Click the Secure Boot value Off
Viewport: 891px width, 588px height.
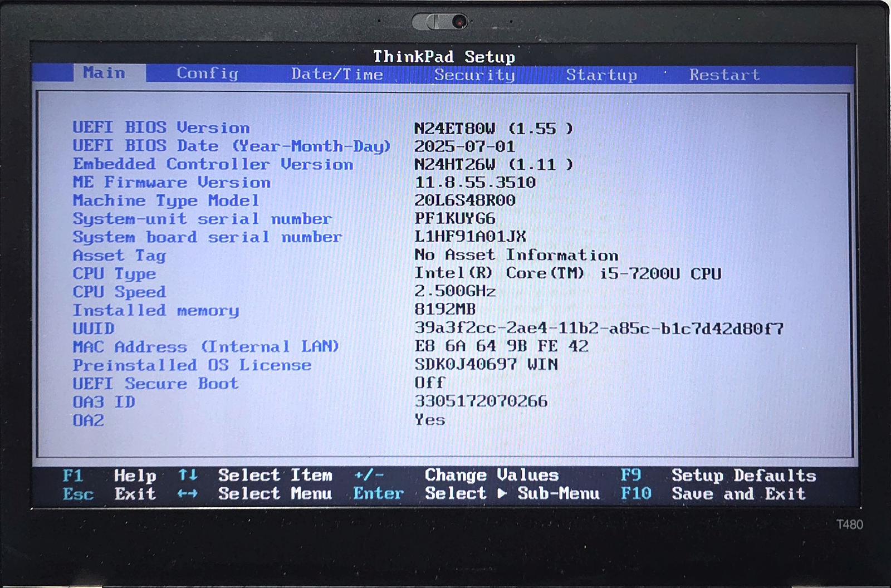pos(429,383)
